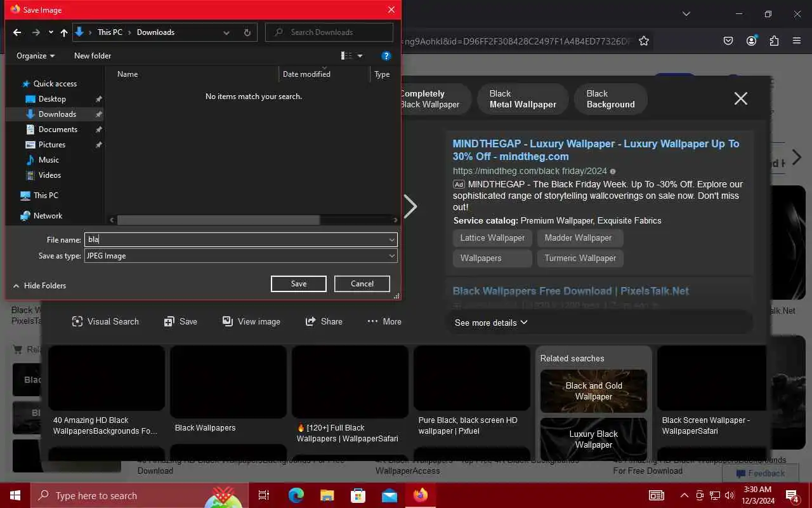Select Desktop in navigation pane
This screenshot has width=812, height=508.
click(x=52, y=99)
